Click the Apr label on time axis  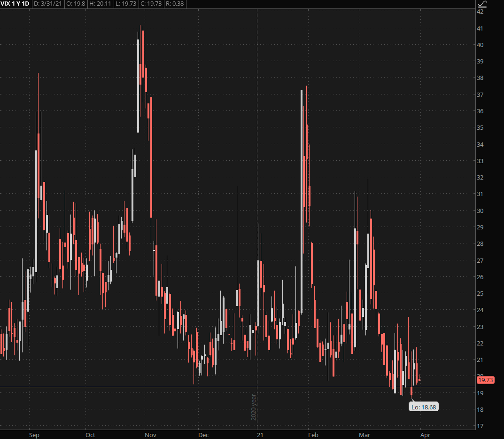point(426,435)
